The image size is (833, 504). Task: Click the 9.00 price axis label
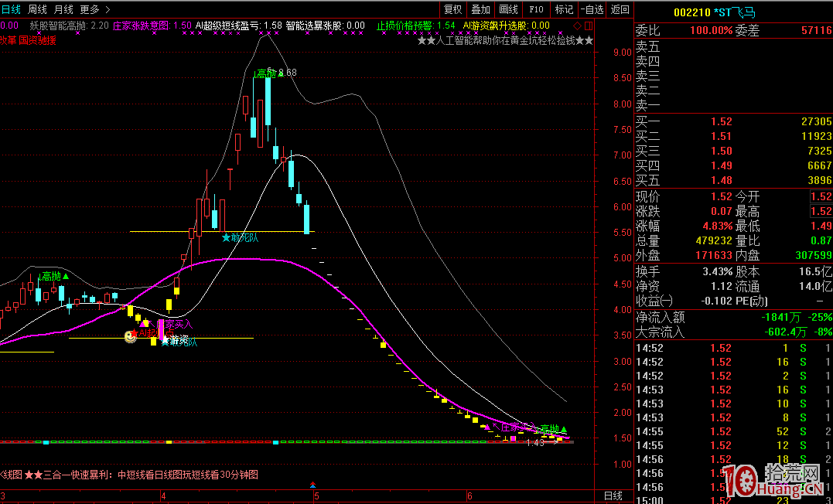623,52
